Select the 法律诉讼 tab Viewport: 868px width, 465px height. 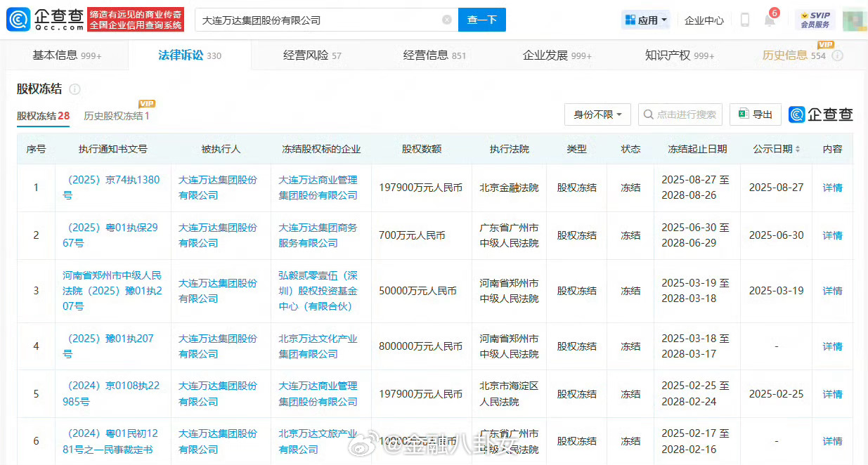pyautogui.click(x=190, y=55)
